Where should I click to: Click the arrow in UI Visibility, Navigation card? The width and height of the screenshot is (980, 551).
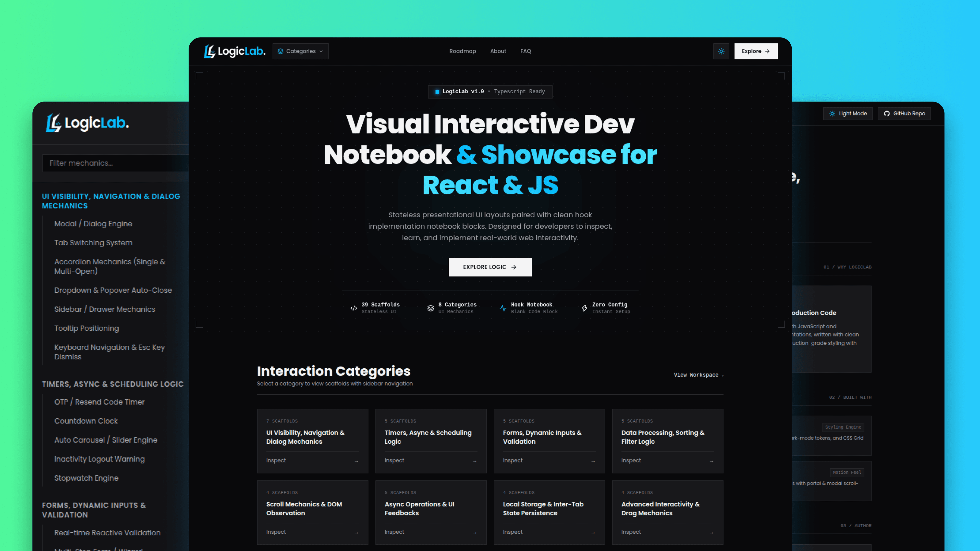tap(357, 461)
